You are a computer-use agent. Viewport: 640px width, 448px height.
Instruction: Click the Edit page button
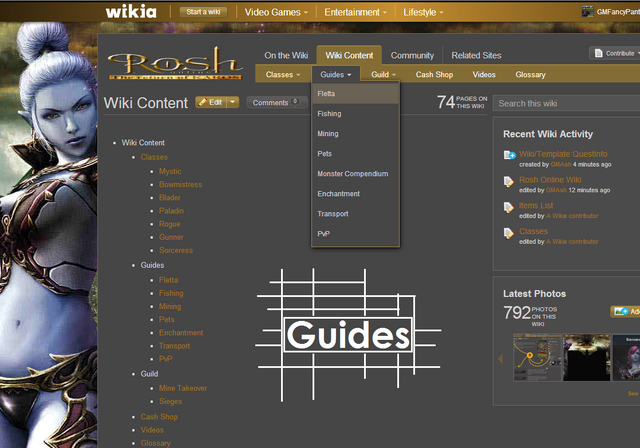click(x=211, y=102)
